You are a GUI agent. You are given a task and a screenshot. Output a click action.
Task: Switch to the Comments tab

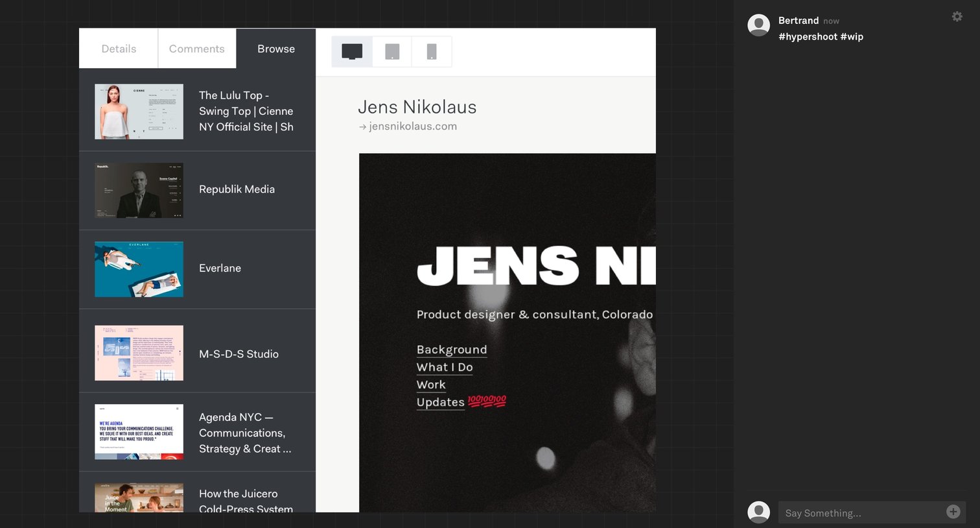pos(197,49)
